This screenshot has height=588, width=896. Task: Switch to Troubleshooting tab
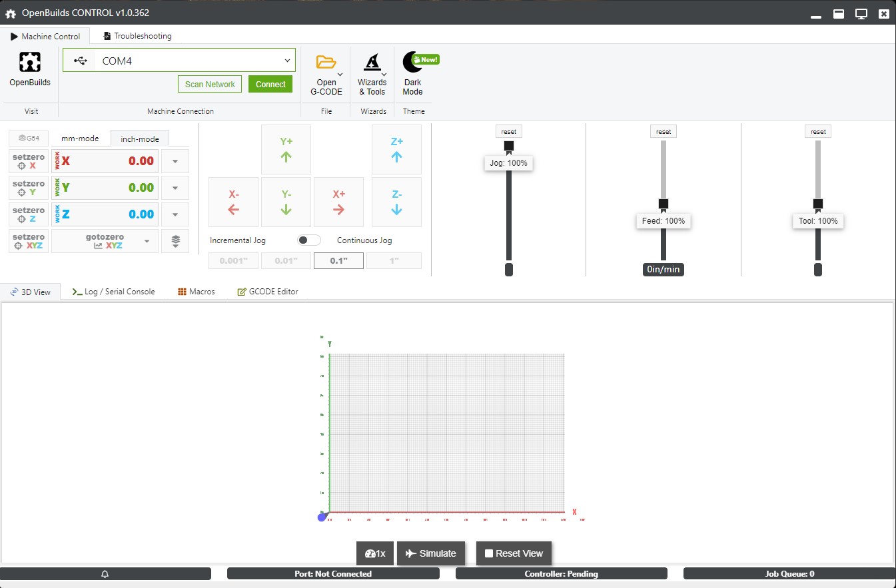tap(137, 36)
